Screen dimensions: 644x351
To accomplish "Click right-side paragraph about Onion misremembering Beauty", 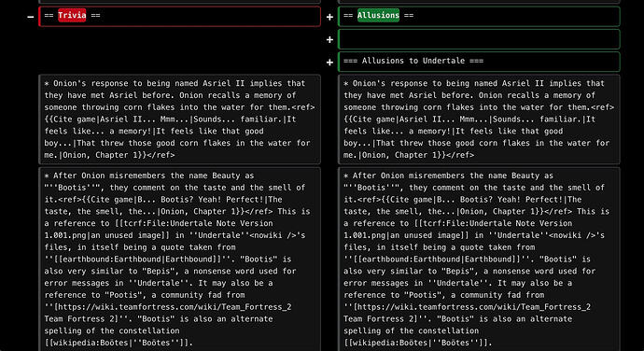I will point(479,259).
